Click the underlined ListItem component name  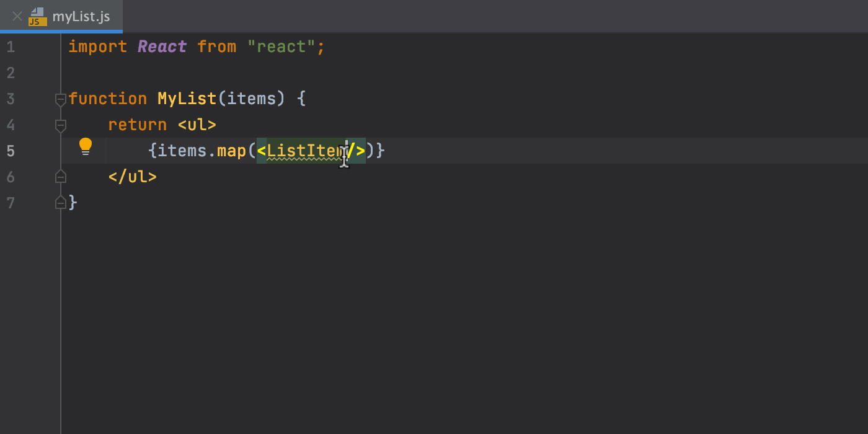(x=306, y=151)
